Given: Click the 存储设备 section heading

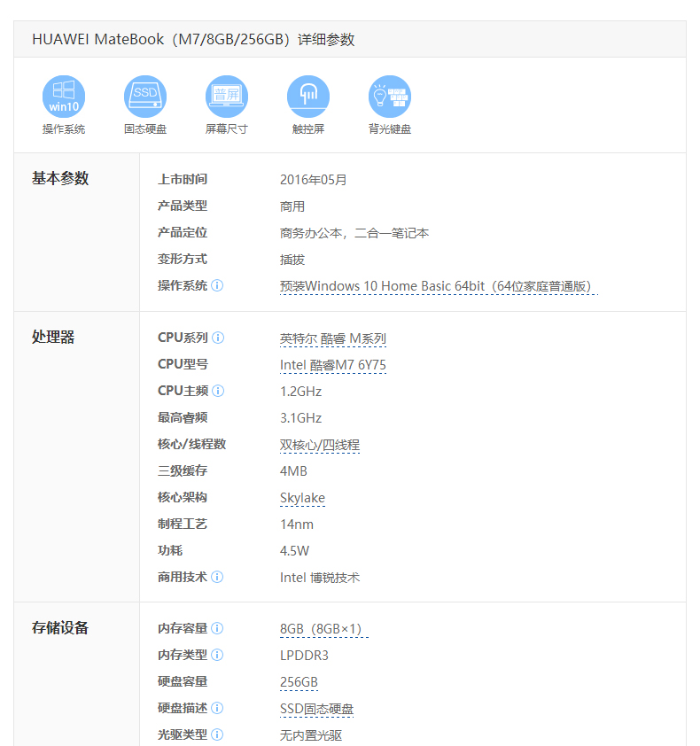Looking at the screenshot, I should click(x=60, y=628).
